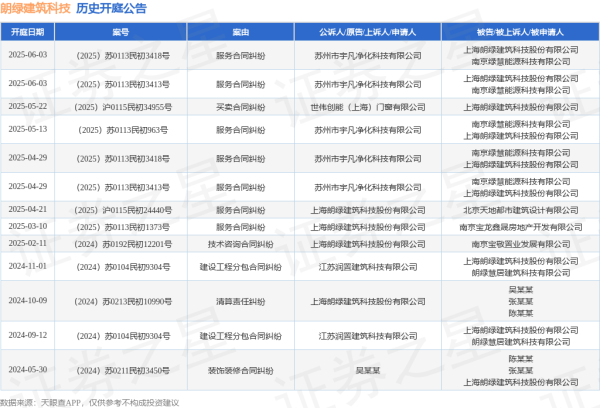
Task: Click the 技术咨询合同纠纷 cause cell
Action: (241, 244)
